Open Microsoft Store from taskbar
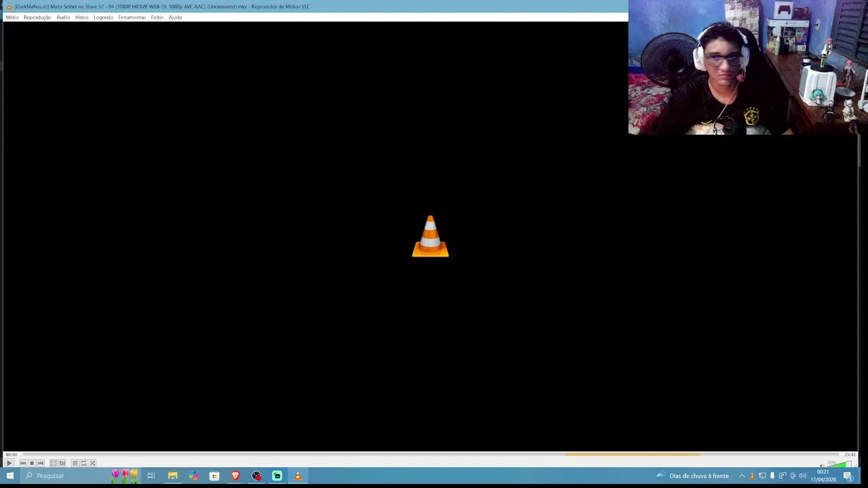Image resolution: width=868 pixels, height=488 pixels. click(x=214, y=476)
